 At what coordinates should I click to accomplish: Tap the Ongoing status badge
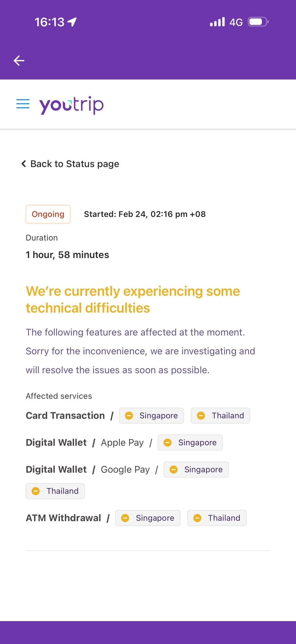coord(48,214)
